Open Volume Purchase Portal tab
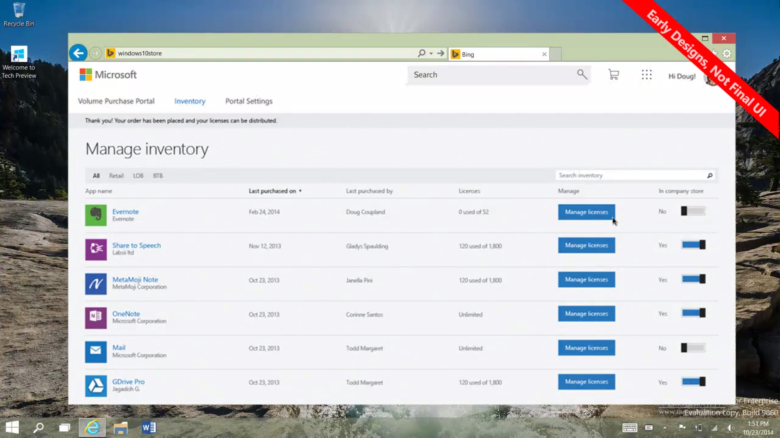 tap(116, 101)
